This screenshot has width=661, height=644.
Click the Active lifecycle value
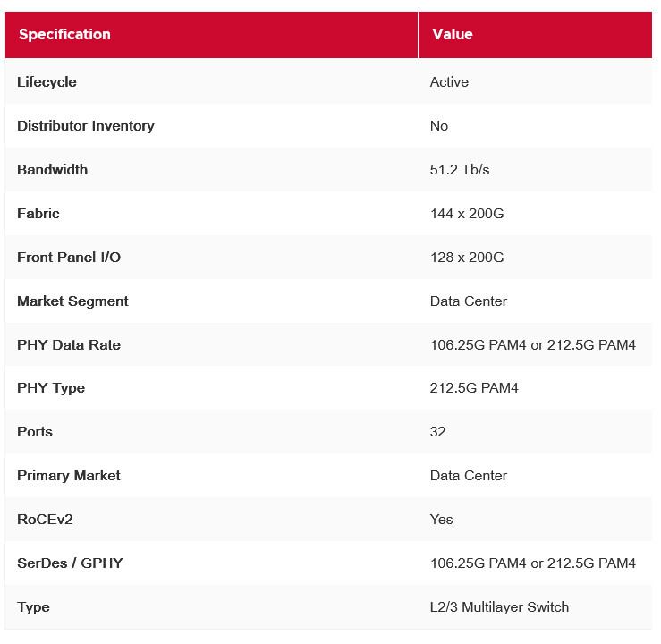click(x=449, y=81)
